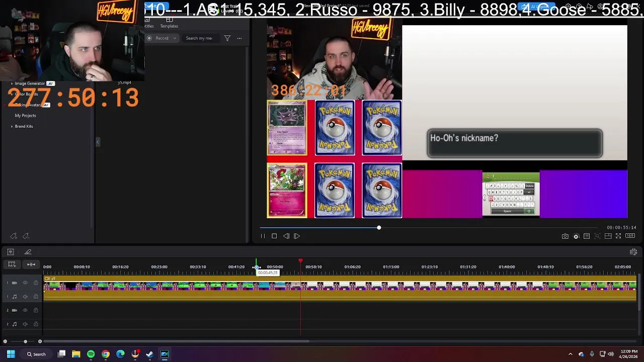Mute audio track 1
644x362 pixels.
(x=25, y=297)
